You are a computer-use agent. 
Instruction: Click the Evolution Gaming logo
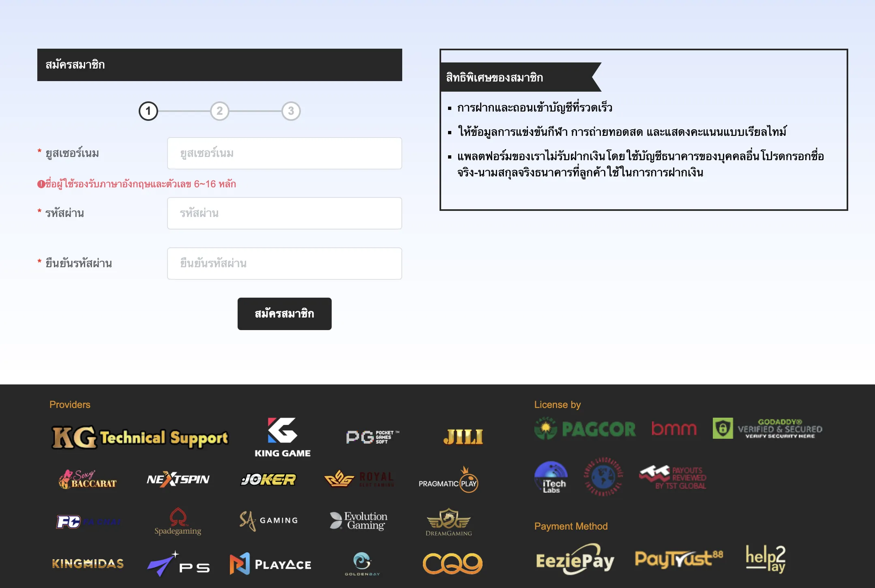pos(358,521)
